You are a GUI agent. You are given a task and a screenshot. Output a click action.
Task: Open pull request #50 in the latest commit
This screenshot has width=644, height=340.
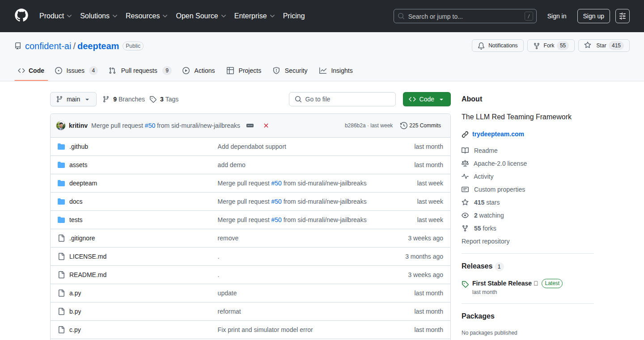[x=150, y=126]
